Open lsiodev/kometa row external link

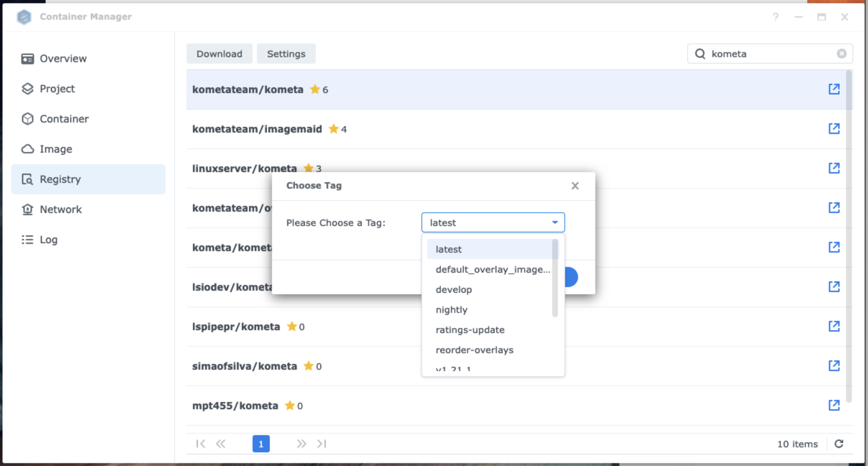834,287
